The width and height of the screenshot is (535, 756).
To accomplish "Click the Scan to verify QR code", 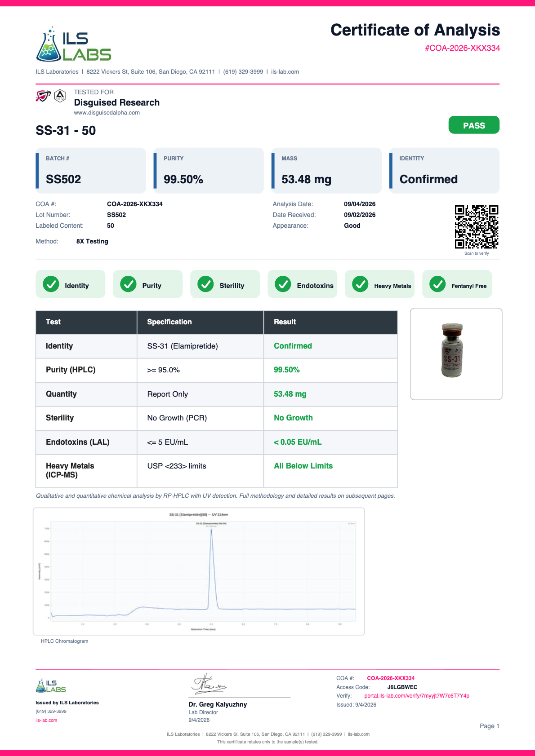I will point(477,227).
